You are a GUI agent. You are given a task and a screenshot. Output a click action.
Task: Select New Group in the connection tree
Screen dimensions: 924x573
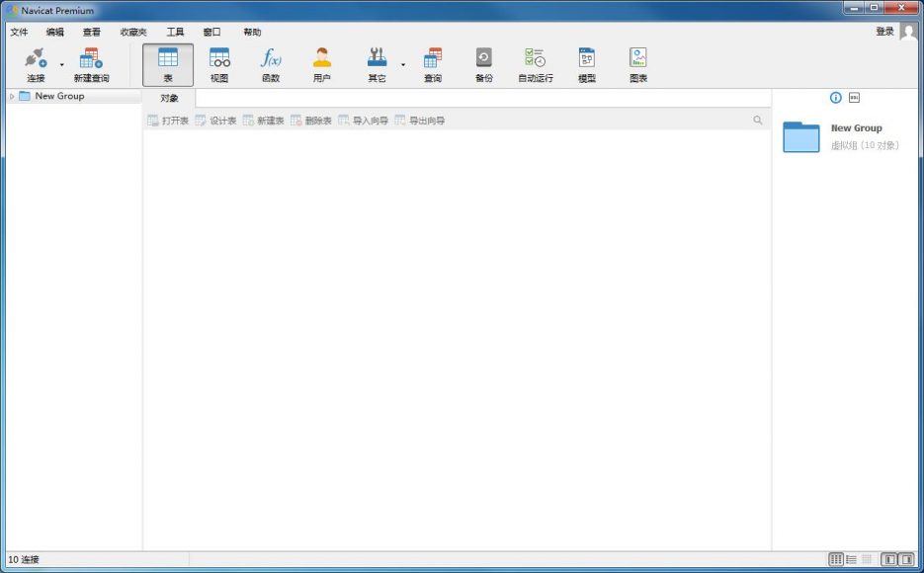(x=59, y=96)
